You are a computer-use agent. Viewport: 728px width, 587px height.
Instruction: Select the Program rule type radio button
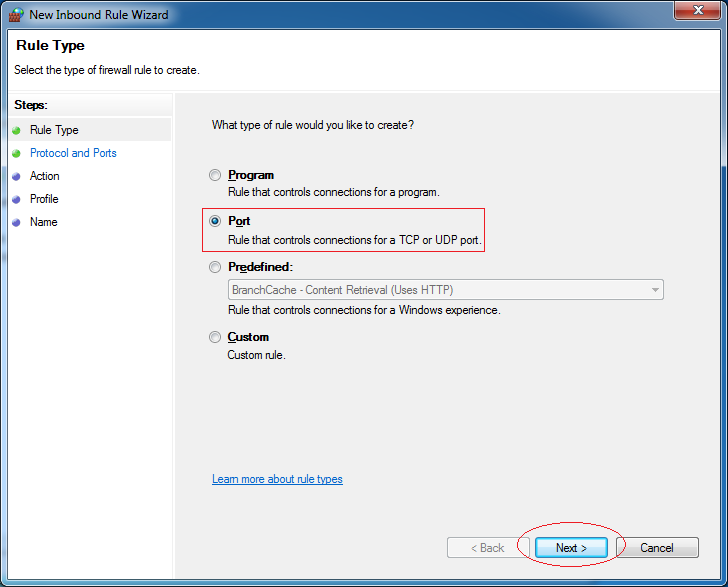tap(214, 175)
